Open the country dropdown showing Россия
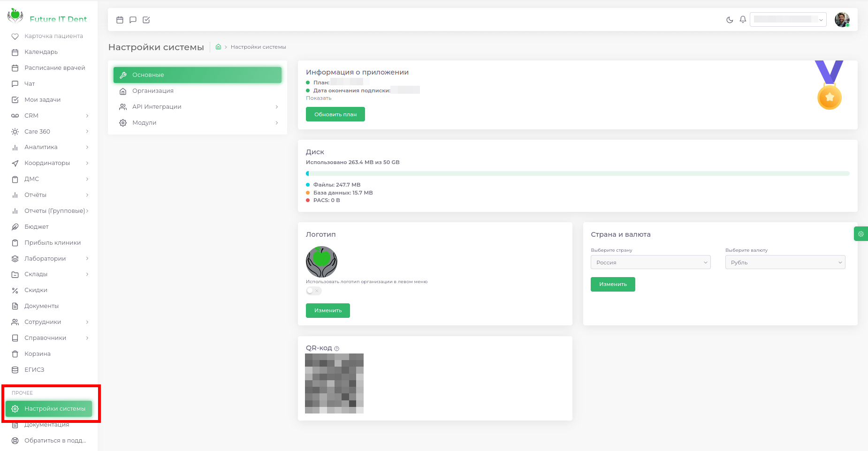 point(650,262)
